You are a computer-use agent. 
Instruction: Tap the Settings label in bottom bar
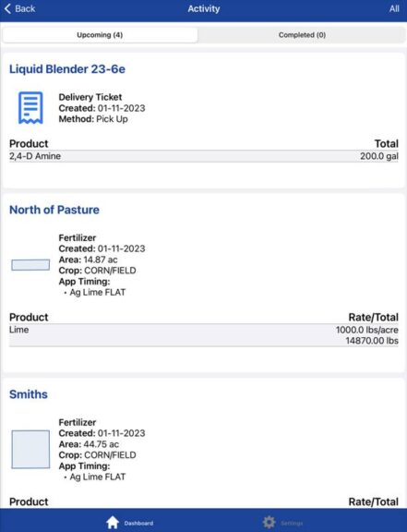[x=292, y=523]
